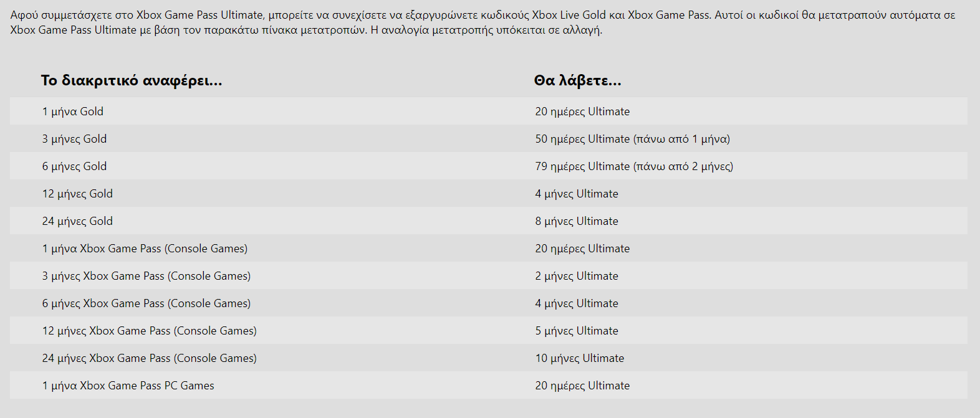Image resolution: width=980 pixels, height=418 pixels.
Task: Select the '3 μήνες Gold' row label
Action: tap(74, 139)
